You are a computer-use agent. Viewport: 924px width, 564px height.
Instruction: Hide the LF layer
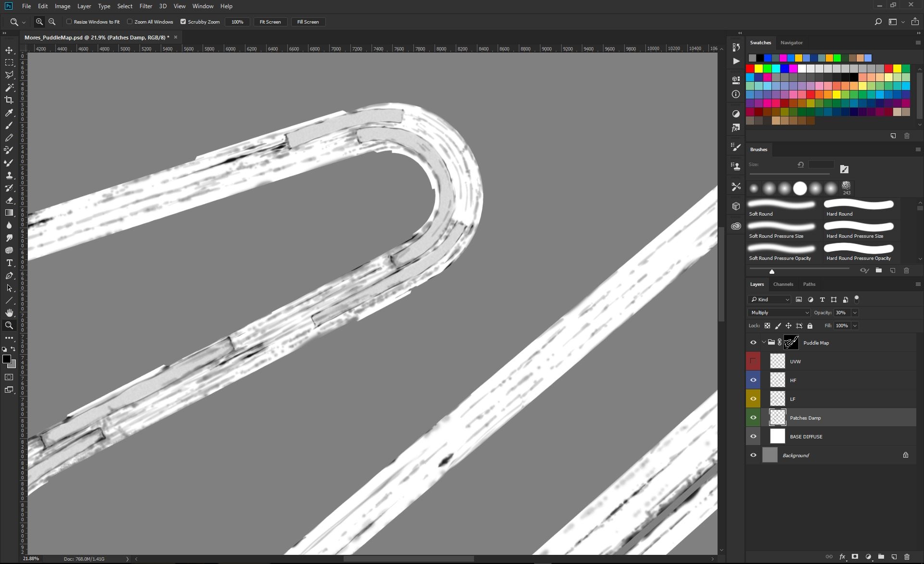pyautogui.click(x=753, y=399)
